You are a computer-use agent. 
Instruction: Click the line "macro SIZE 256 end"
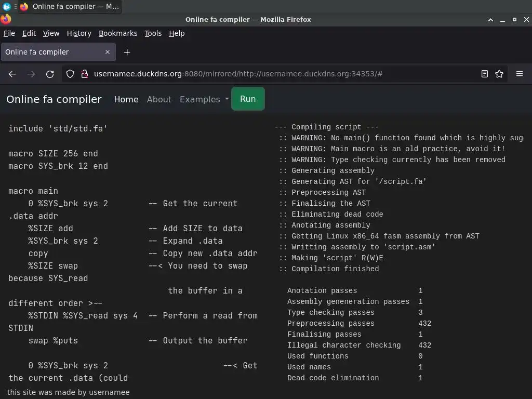[53, 154]
